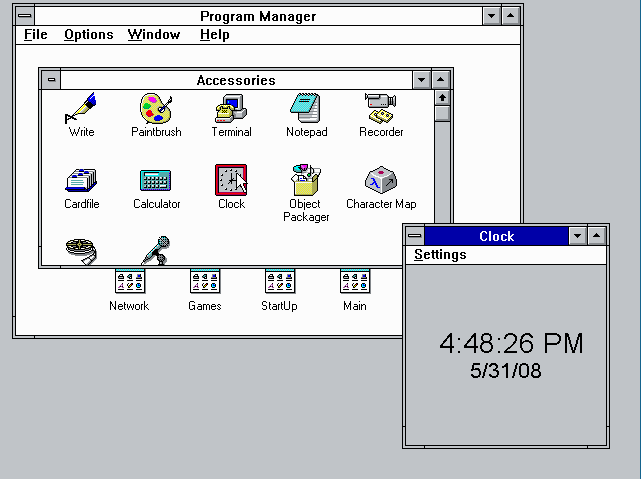Select the highlighted Clock icon in Accessories
641x479 pixels.
pyautogui.click(x=231, y=180)
